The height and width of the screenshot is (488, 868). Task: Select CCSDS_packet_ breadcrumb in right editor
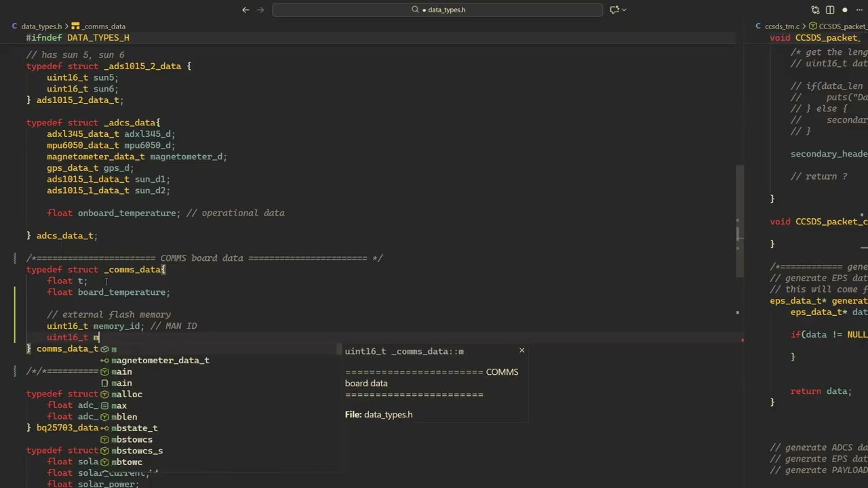click(843, 26)
